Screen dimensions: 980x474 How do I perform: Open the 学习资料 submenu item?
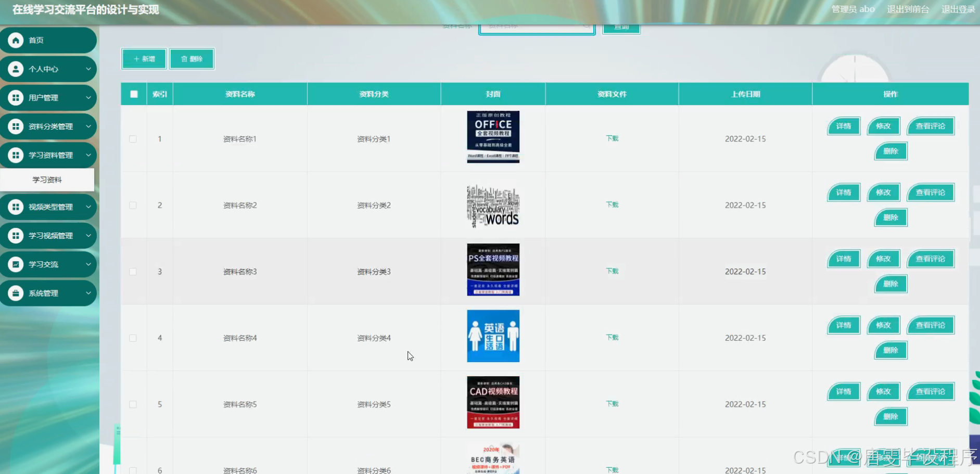tap(47, 180)
